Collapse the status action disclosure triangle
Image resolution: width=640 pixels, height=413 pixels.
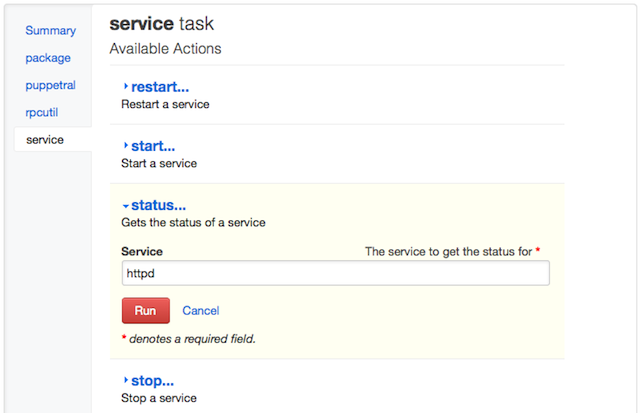point(125,205)
